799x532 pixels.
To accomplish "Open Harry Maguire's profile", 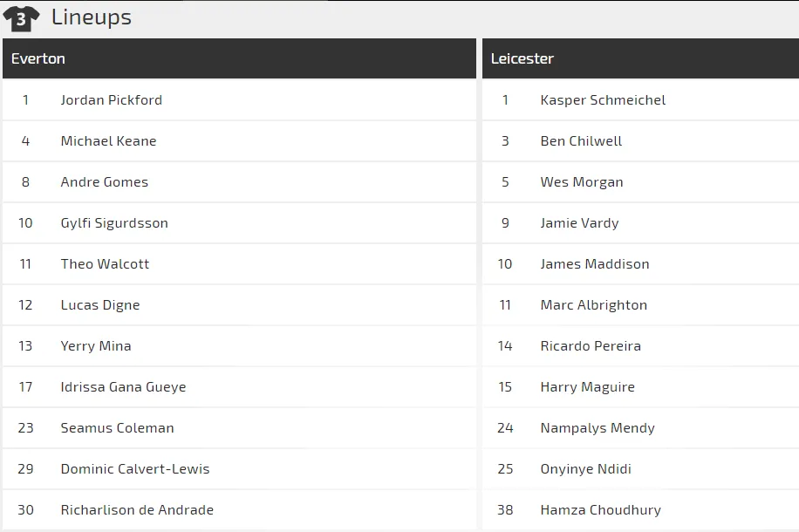I will click(x=587, y=387).
